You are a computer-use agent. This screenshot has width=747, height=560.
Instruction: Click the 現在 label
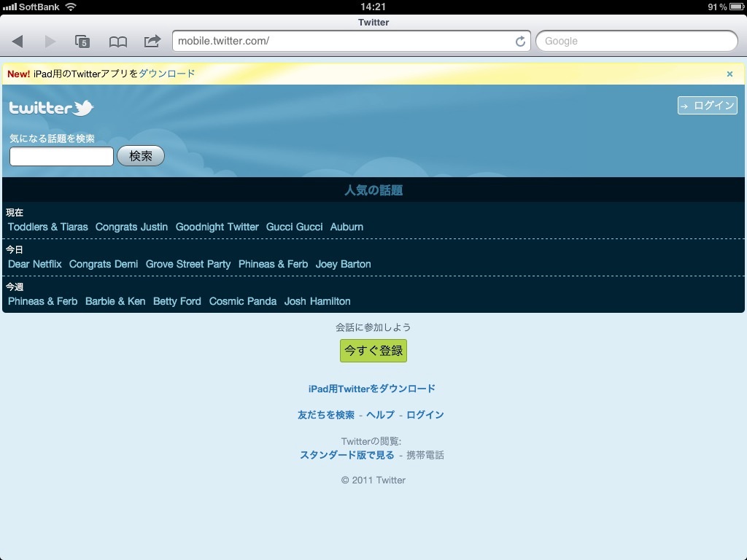coord(15,212)
